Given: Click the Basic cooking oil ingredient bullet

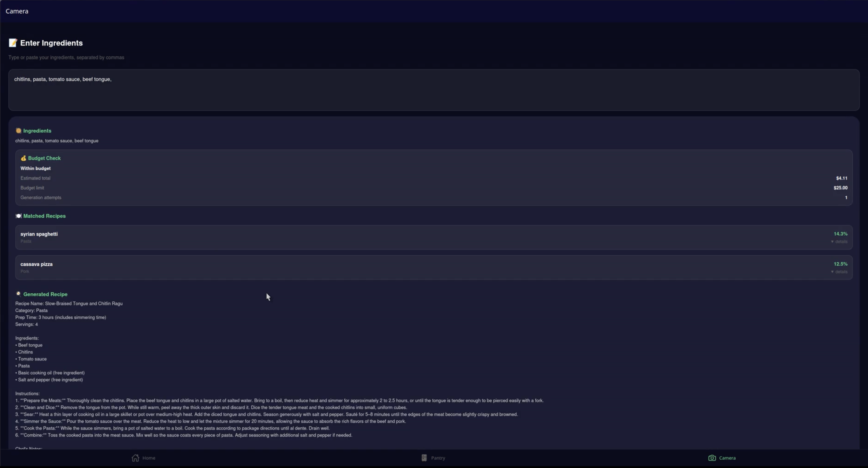Looking at the screenshot, I should point(50,373).
